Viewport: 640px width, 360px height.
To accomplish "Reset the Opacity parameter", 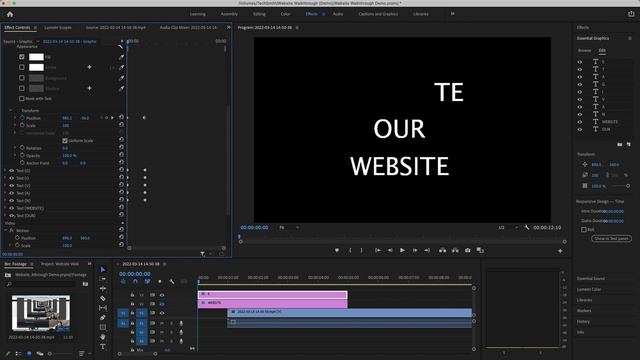I will (121, 155).
